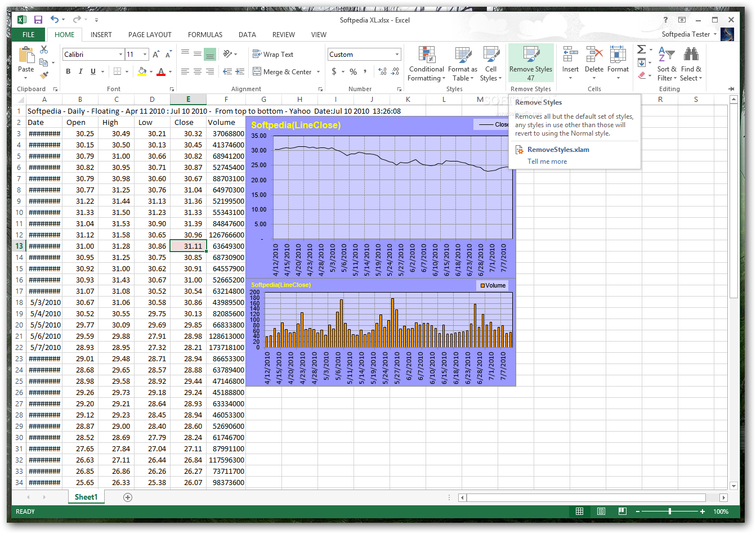Screen dimensions: 756x534
Task: Toggle Wrap Text option
Action: (273, 55)
